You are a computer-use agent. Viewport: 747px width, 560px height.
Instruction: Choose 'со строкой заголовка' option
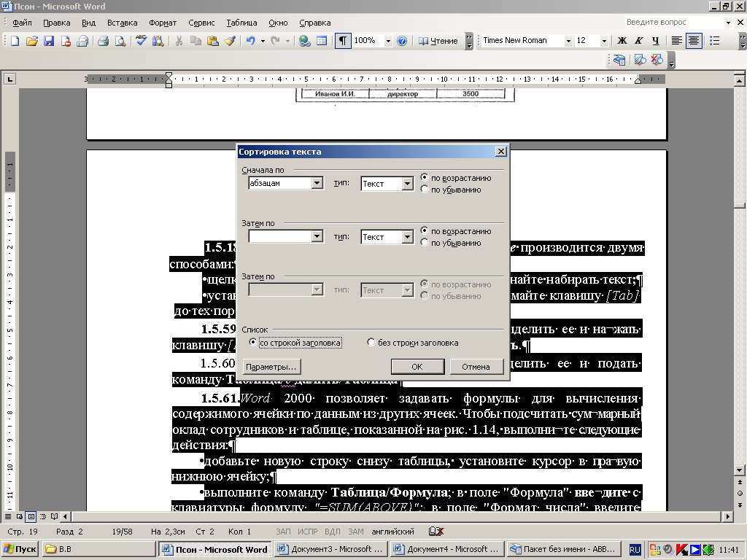tap(252, 343)
